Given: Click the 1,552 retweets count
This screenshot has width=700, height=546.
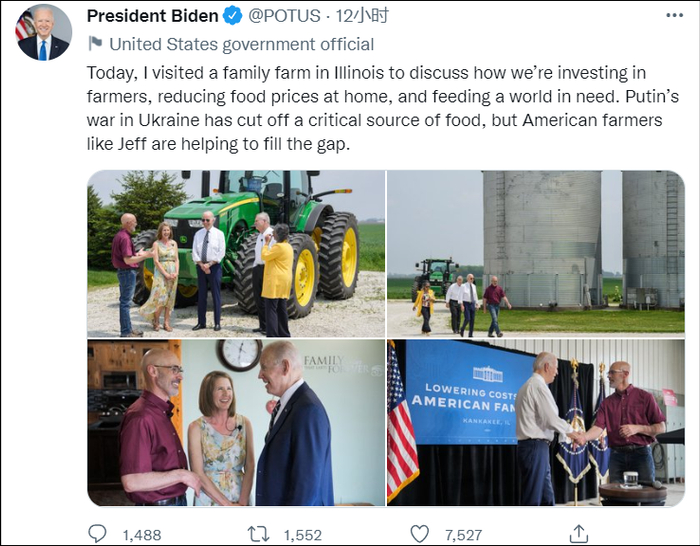Looking at the screenshot, I should [x=303, y=535].
